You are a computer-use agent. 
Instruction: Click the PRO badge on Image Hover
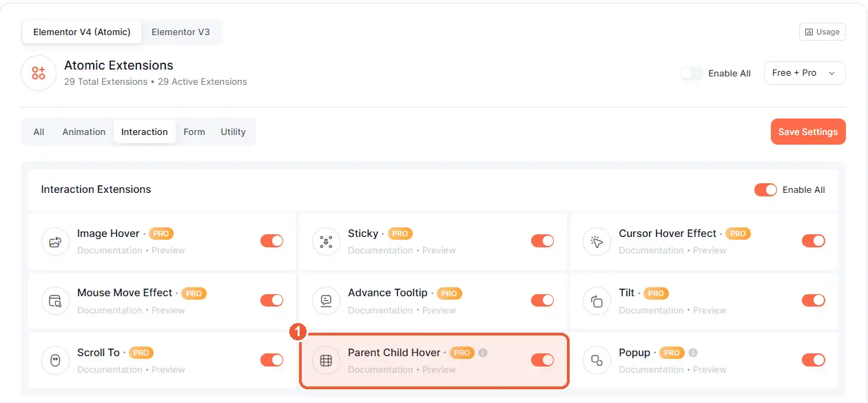pos(161,234)
